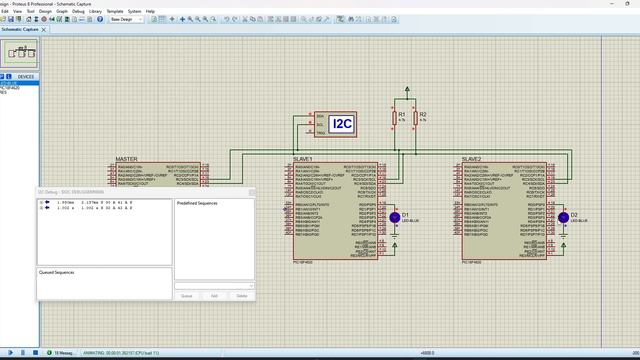
Task: Select the highlighted first device in list
Action: click(19, 83)
